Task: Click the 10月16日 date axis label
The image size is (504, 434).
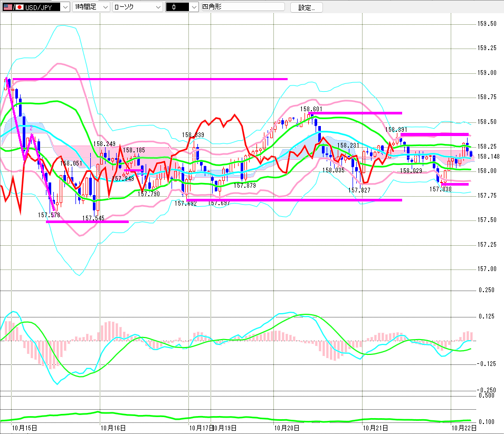Action: coord(113,428)
